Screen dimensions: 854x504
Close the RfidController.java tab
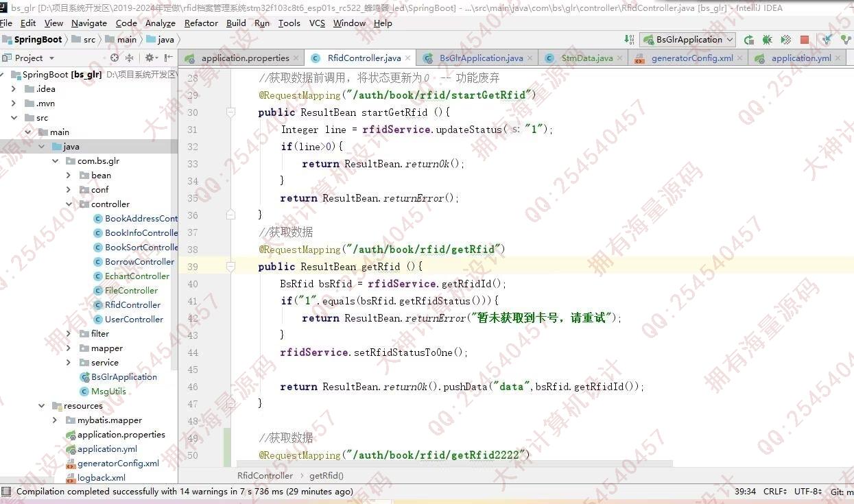pyautogui.click(x=408, y=58)
